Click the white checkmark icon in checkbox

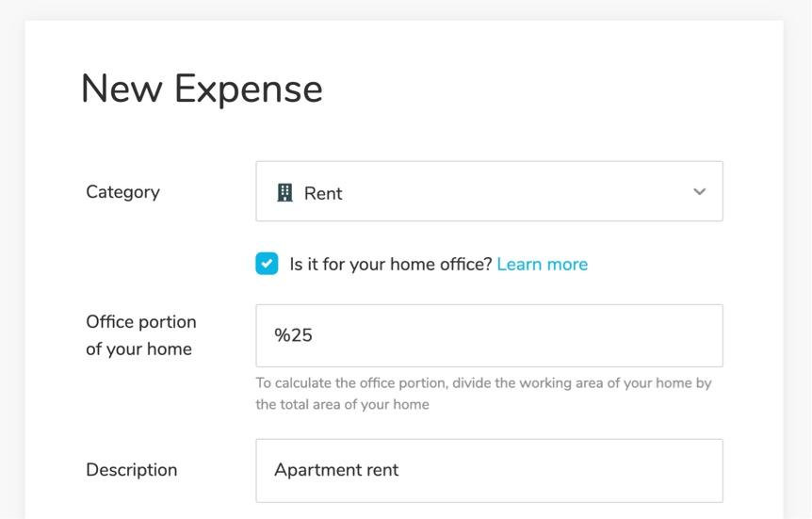pos(267,264)
